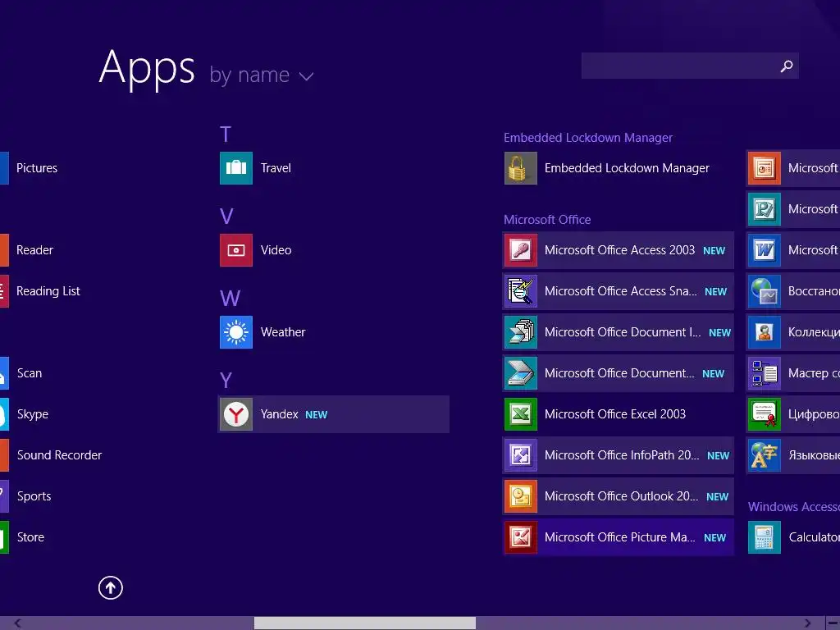Click the Коллекци... clip organizer icon
Viewport: 840px width, 630px height.
(764, 332)
